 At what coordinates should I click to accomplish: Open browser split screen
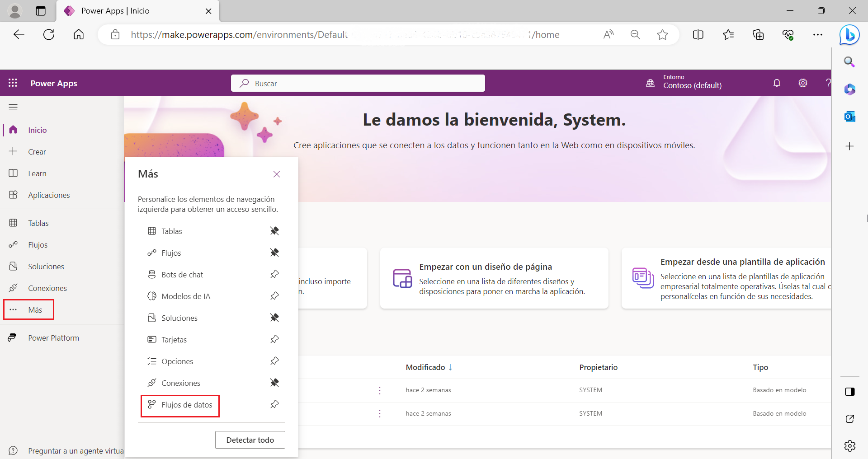coord(698,34)
